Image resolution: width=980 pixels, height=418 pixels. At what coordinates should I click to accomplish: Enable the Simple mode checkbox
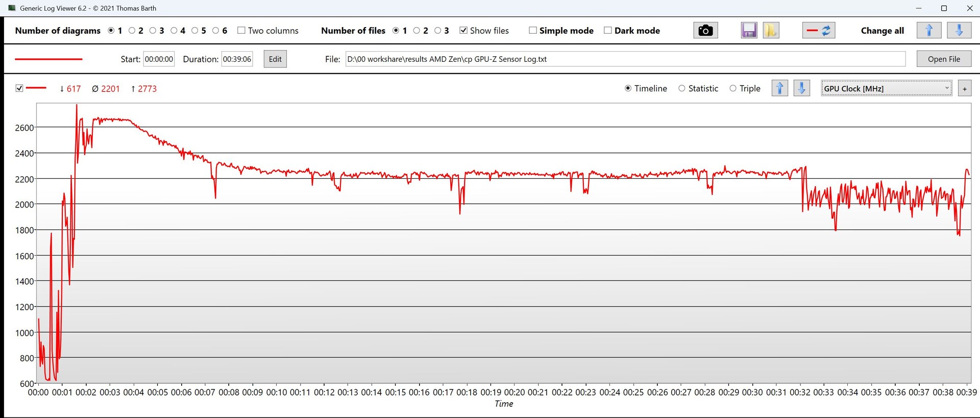[x=533, y=31]
